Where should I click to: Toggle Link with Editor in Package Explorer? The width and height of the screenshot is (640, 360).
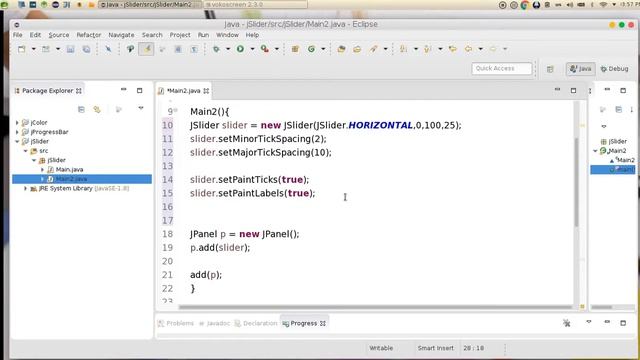[x=97, y=109]
